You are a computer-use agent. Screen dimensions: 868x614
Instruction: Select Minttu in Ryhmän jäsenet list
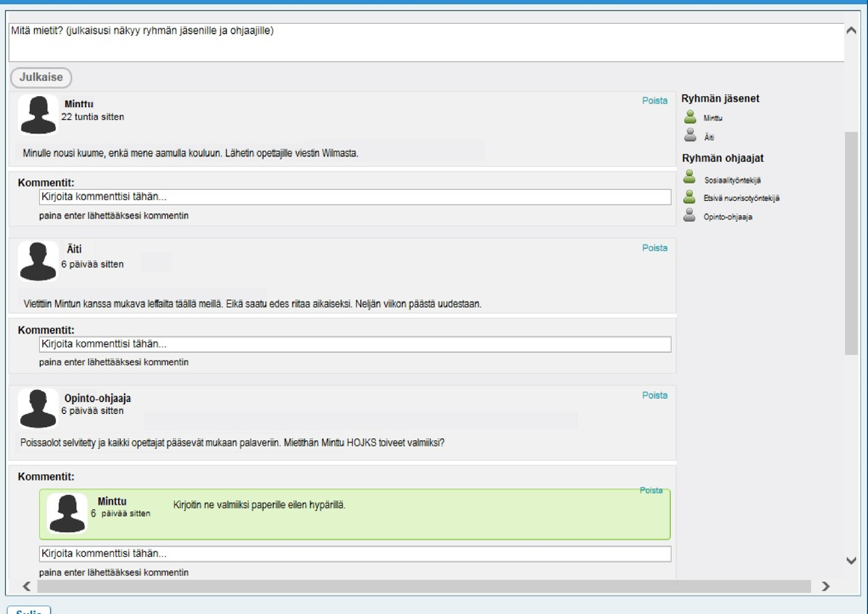[x=713, y=118]
